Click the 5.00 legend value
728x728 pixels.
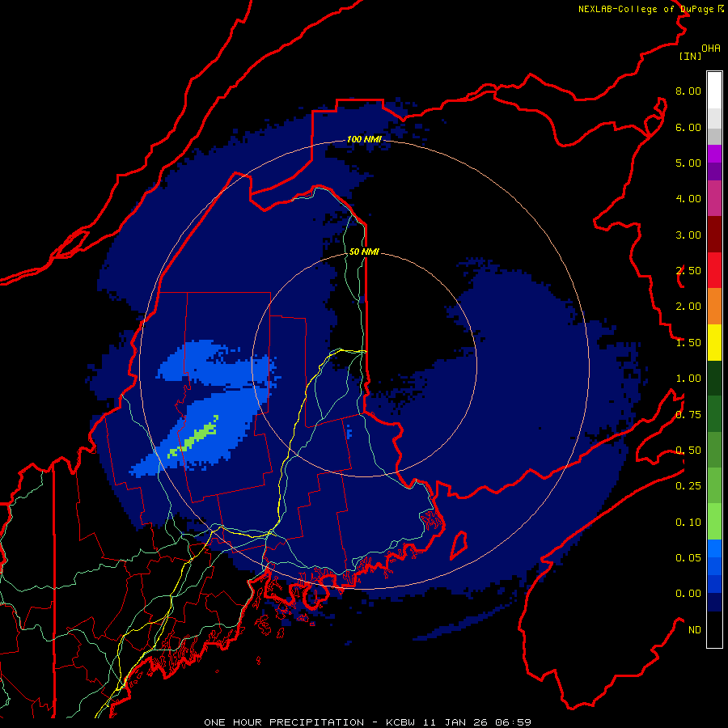pos(688,163)
